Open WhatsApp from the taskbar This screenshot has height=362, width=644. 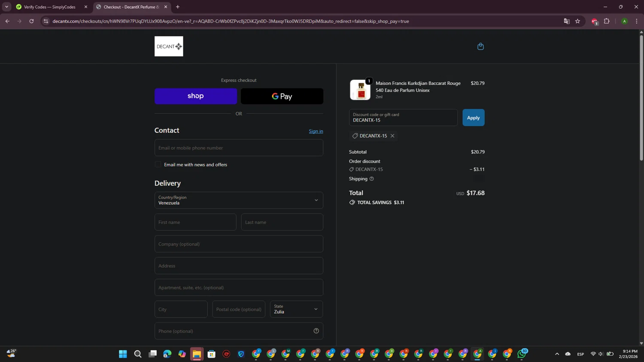pos(522,354)
